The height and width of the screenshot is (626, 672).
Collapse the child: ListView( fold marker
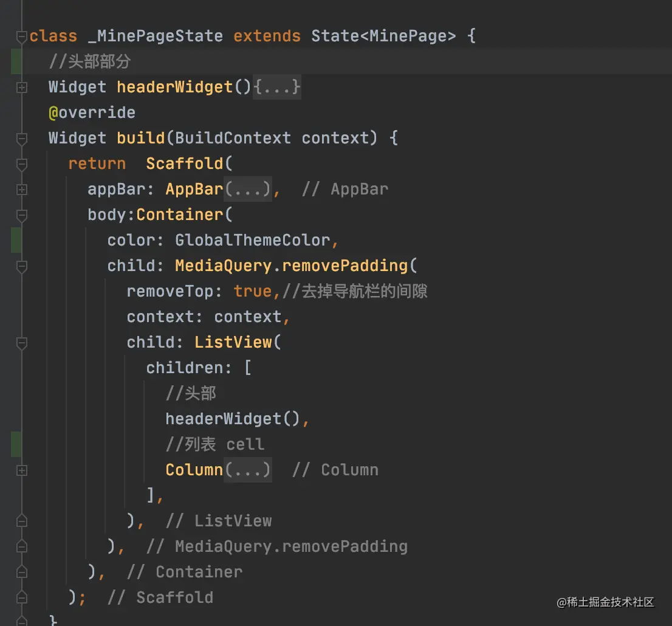[21, 343]
